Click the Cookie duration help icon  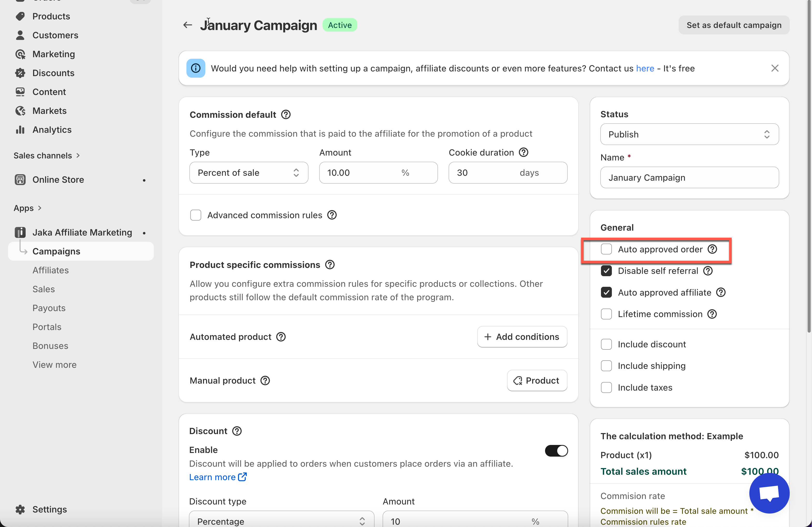[523, 152]
